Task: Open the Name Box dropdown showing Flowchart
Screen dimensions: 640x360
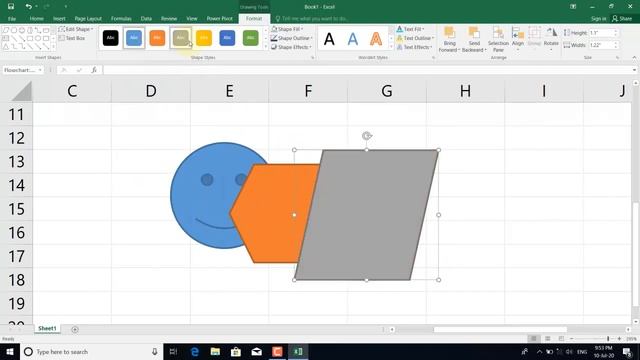Action: [40, 70]
